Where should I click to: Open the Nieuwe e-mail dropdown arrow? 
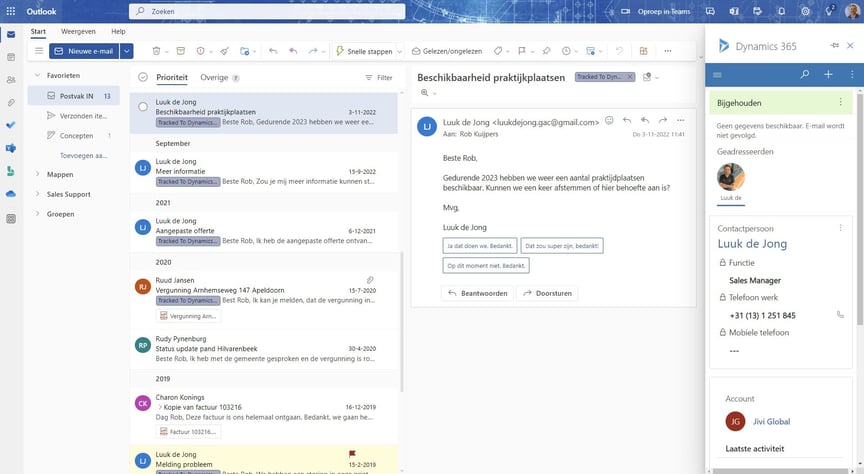click(x=127, y=51)
